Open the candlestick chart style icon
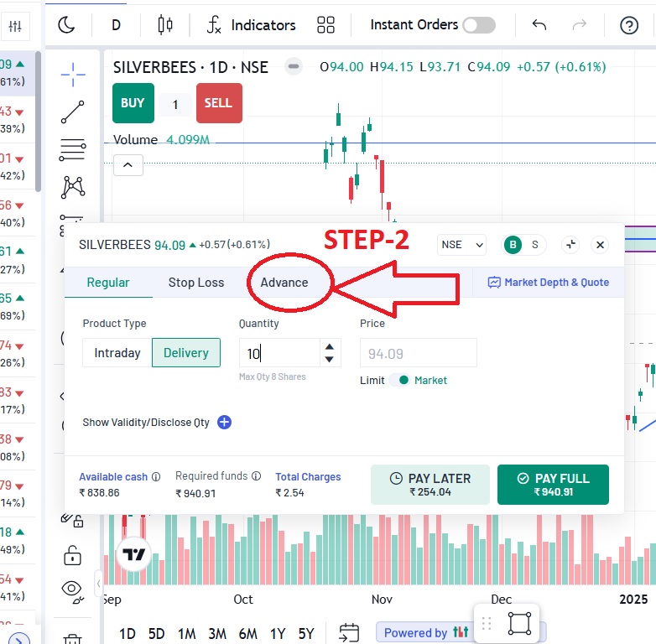The width and height of the screenshot is (656, 644). click(165, 25)
